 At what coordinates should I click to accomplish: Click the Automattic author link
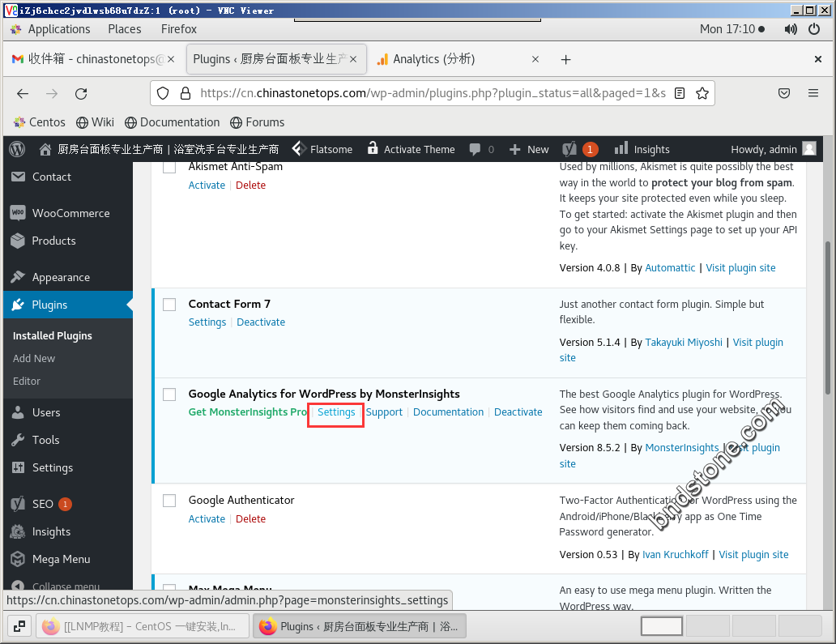tap(670, 267)
